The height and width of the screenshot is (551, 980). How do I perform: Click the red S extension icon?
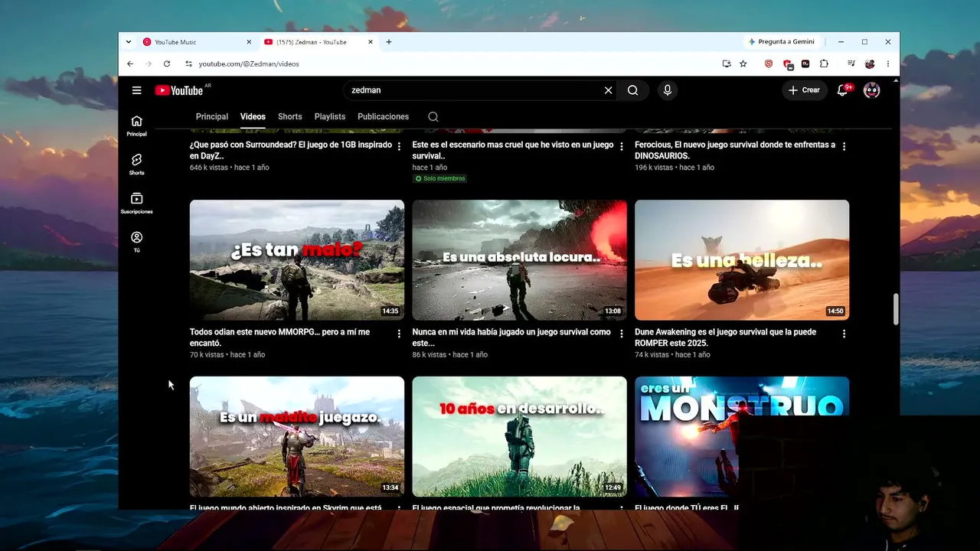point(769,64)
